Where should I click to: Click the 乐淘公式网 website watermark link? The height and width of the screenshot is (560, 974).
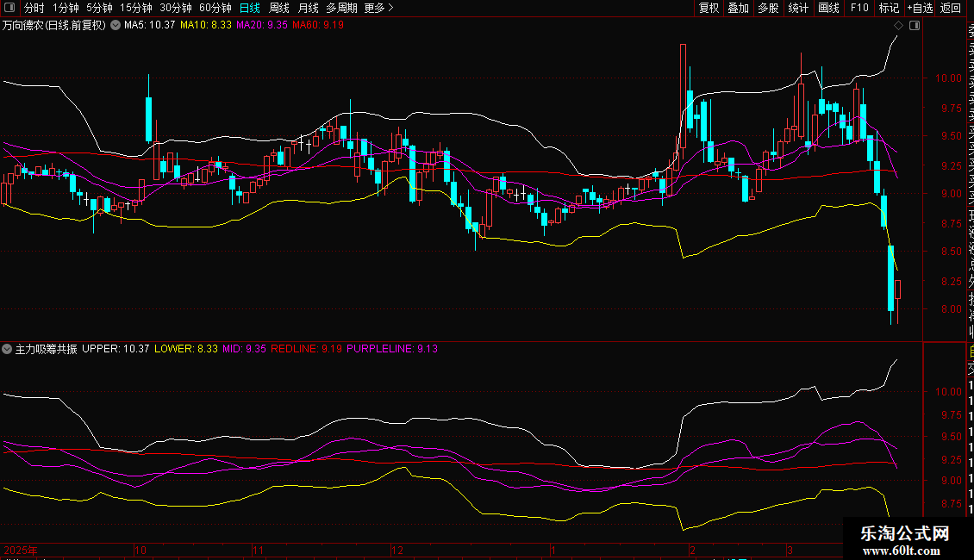coord(905,540)
